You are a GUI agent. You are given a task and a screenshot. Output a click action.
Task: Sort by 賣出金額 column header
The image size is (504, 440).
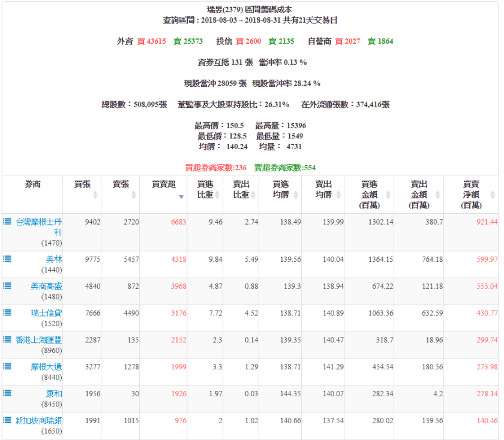point(419,194)
